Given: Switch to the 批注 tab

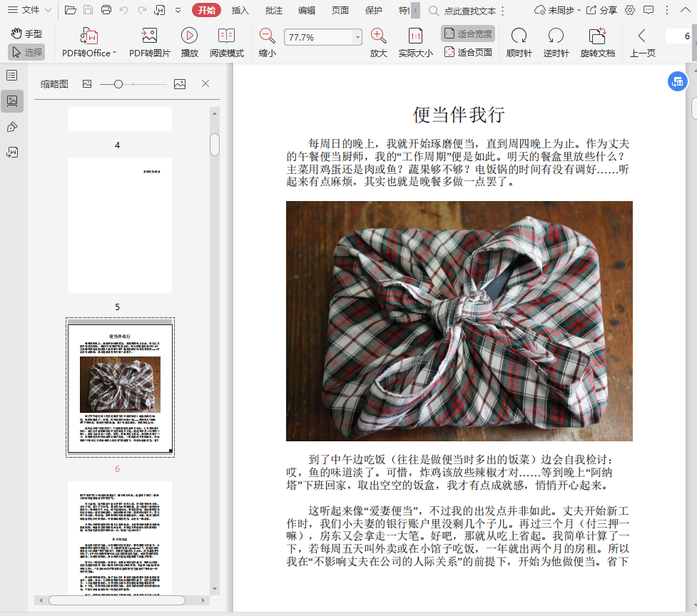Looking at the screenshot, I should click(x=273, y=10).
